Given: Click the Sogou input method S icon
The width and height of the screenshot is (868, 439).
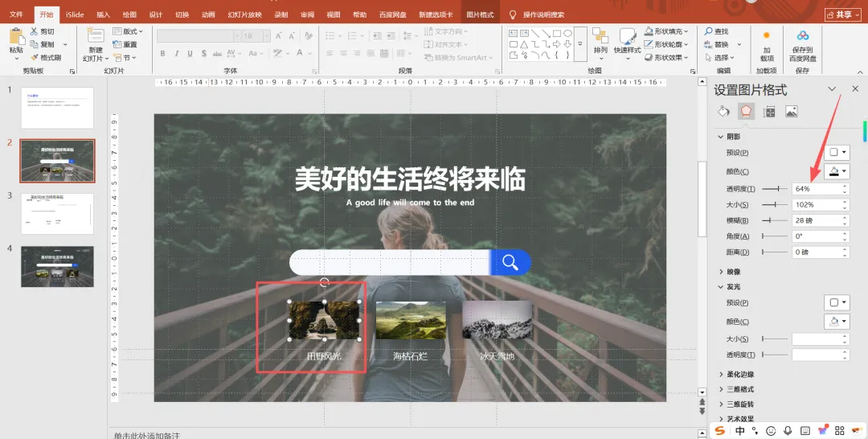Looking at the screenshot, I should click(x=719, y=431).
